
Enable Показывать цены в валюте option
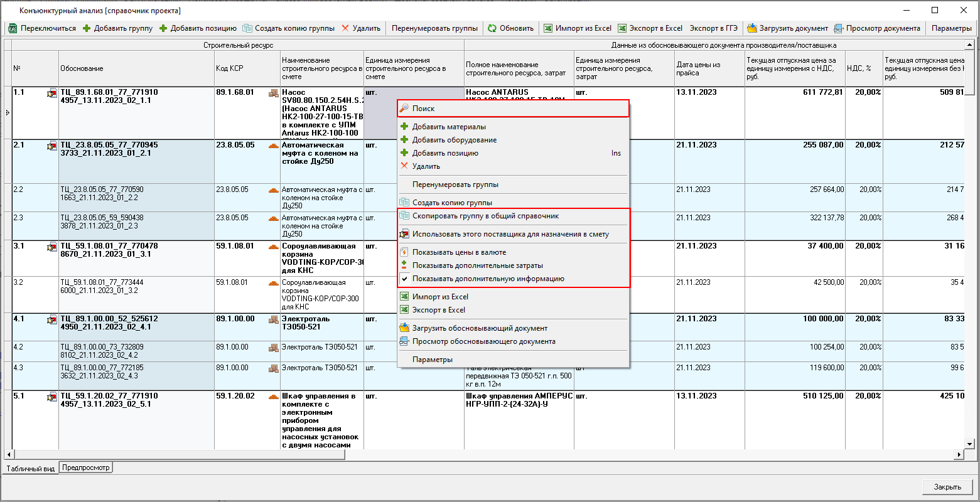[459, 252]
